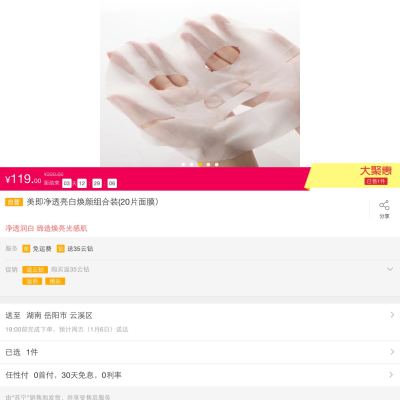
Task: Tap the 免运费 free shipping service badge
Action: point(37,249)
